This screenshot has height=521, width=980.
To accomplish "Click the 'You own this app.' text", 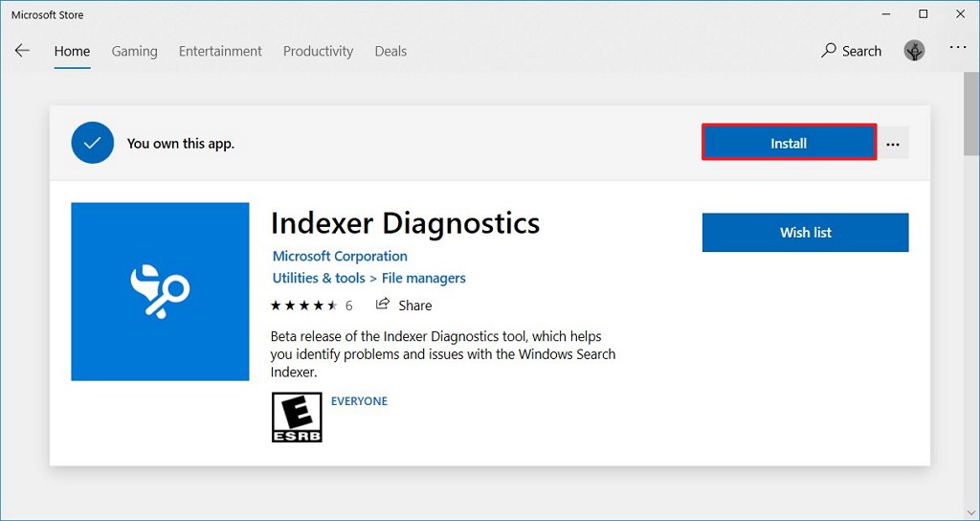I will tap(181, 144).
